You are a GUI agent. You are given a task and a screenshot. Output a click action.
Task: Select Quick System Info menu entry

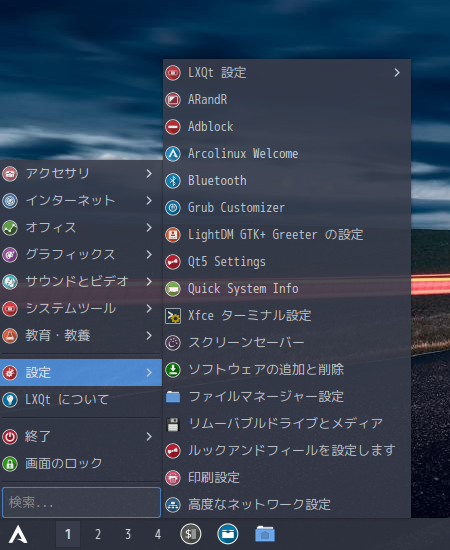pyautogui.click(x=287, y=289)
